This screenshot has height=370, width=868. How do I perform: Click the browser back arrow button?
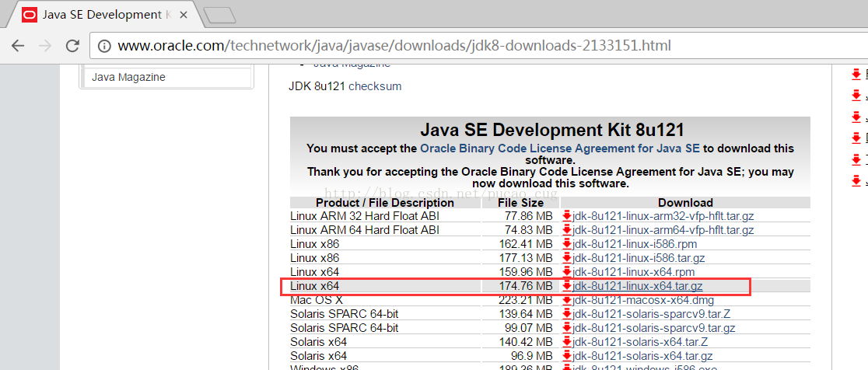[18, 46]
